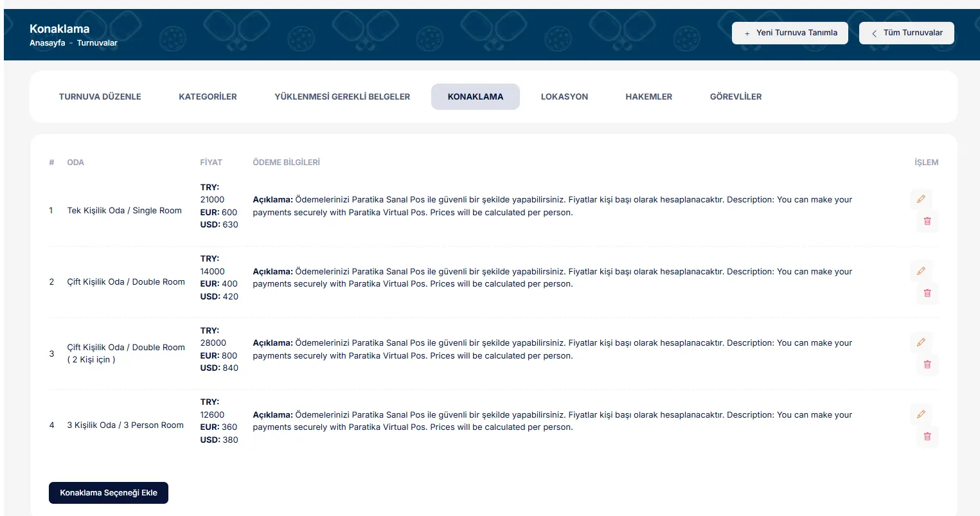Select the Konaklama tab
980x516 pixels.
coord(475,96)
